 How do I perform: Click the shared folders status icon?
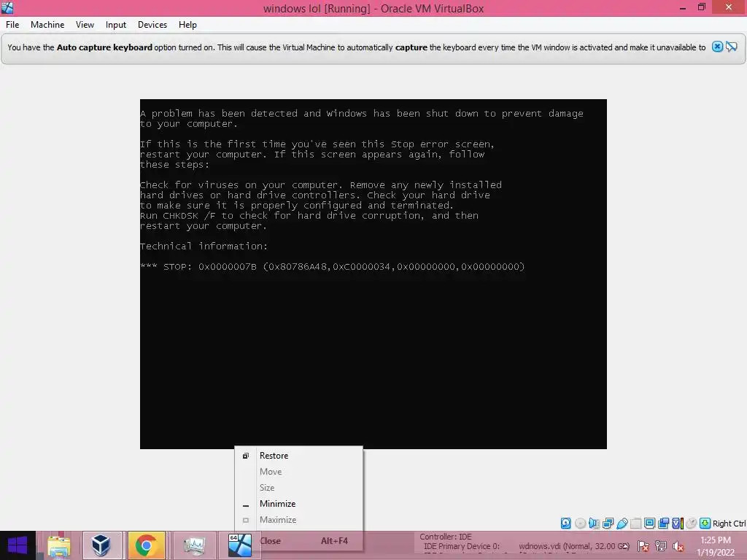click(635, 524)
